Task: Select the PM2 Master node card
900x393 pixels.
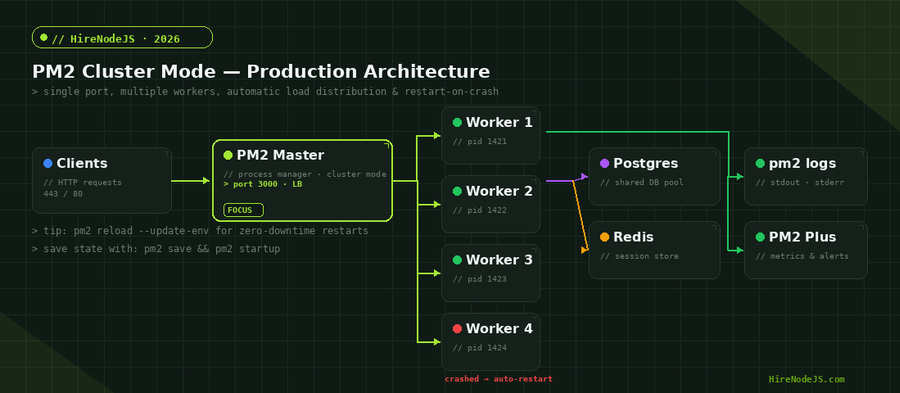Action: point(302,180)
